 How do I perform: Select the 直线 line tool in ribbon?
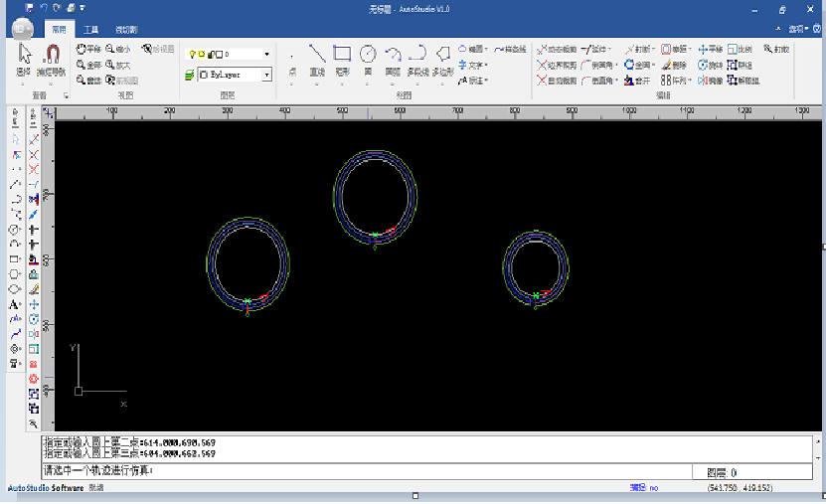(x=317, y=61)
